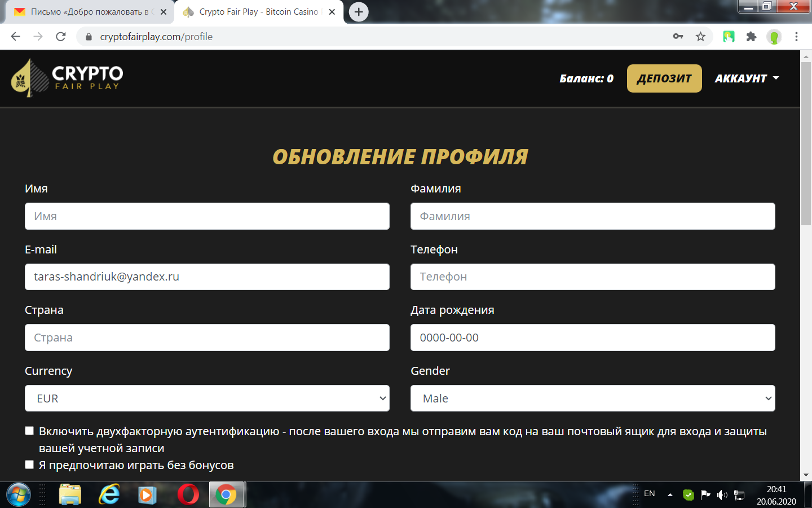812x508 pixels.
Task: Open the Action Center flag icon
Action: (705, 495)
